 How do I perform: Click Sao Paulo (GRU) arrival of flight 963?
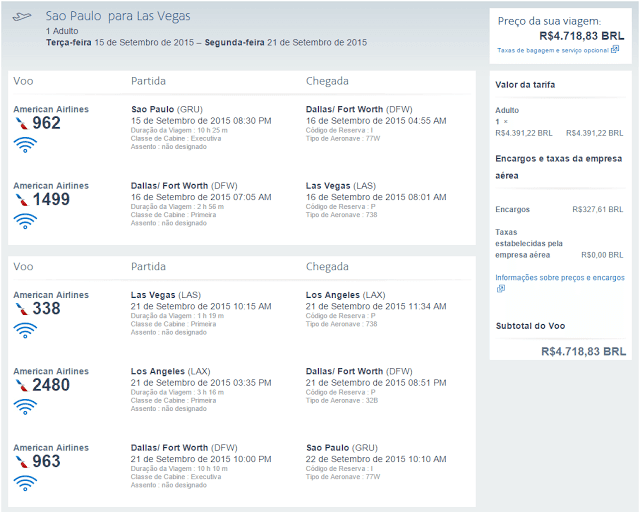[x=342, y=448]
